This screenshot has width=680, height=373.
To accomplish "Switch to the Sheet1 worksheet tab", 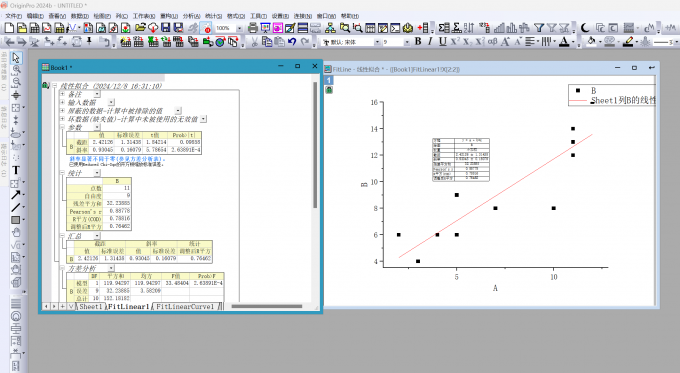I will pyautogui.click(x=91, y=307).
